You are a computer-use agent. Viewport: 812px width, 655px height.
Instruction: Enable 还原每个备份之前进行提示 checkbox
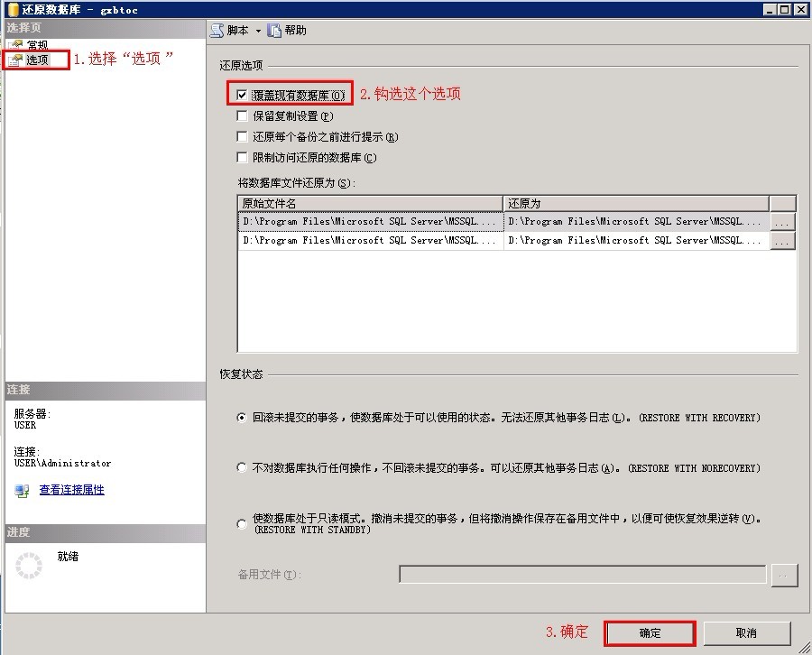pos(241,136)
